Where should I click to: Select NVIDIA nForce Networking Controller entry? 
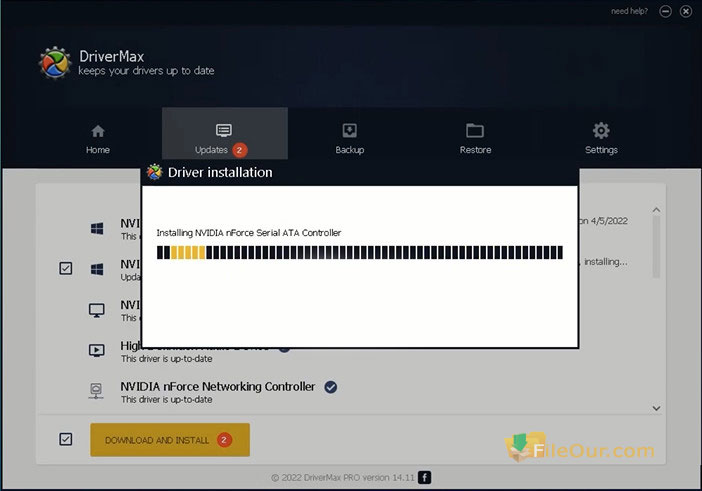[218, 387]
